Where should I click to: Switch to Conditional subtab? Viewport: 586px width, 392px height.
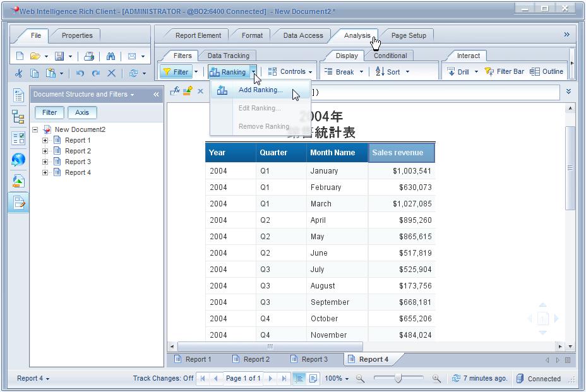[390, 56]
